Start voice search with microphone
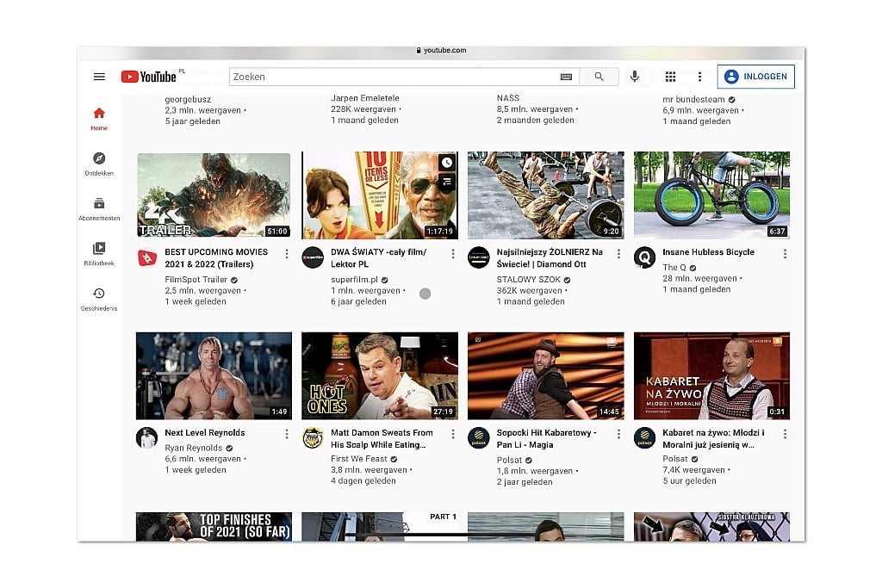882x588 pixels. point(635,77)
